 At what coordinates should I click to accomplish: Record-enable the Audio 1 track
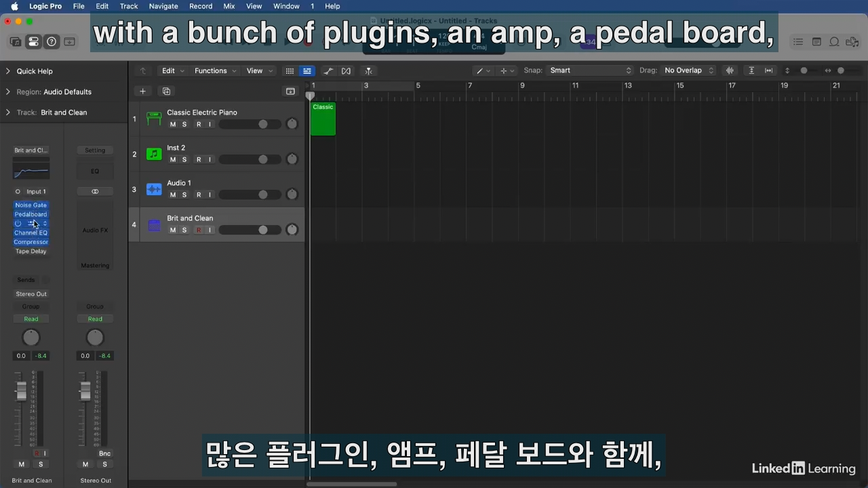tap(199, 195)
